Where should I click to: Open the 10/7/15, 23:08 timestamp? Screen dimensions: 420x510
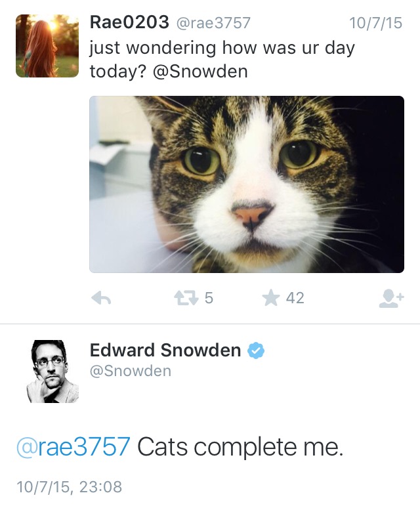(x=69, y=487)
